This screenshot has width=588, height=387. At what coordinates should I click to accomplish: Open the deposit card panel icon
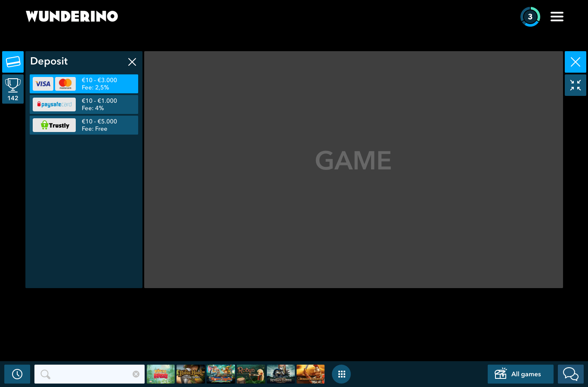pos(13,62)
